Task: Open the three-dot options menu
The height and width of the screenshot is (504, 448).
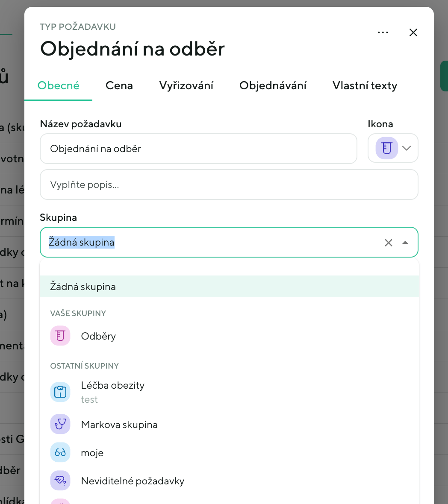Action: [x=383, y=32]
